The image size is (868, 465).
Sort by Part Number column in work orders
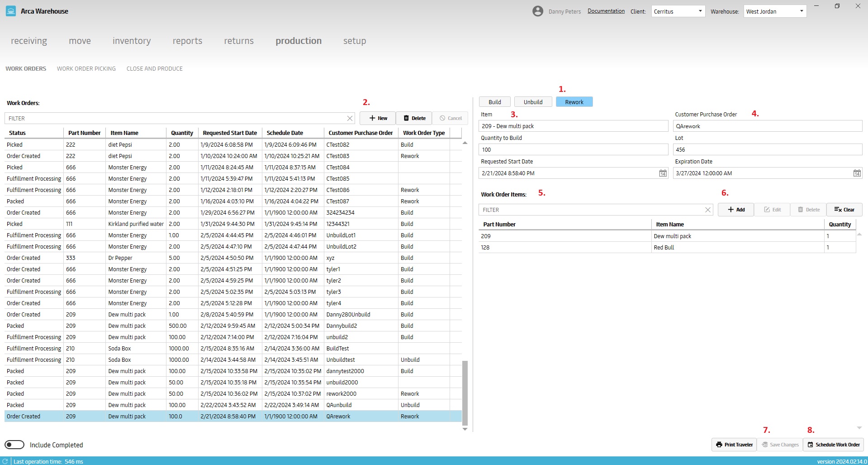point(84,133)
